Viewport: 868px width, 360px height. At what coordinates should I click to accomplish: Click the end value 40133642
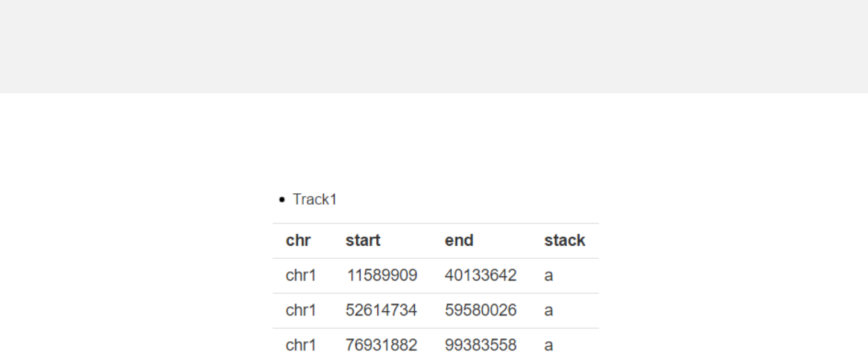click(480, 275)
